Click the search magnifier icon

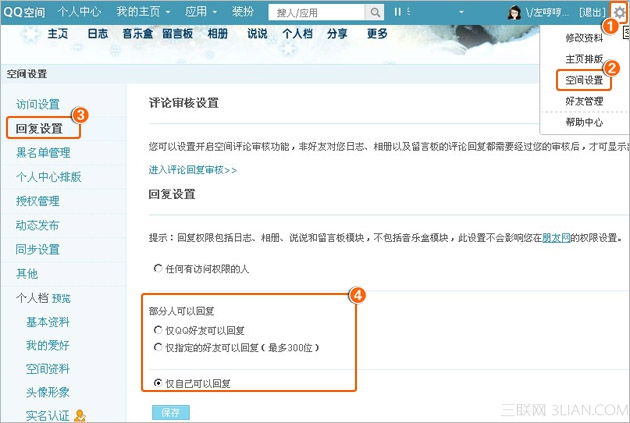click(375, 12)
